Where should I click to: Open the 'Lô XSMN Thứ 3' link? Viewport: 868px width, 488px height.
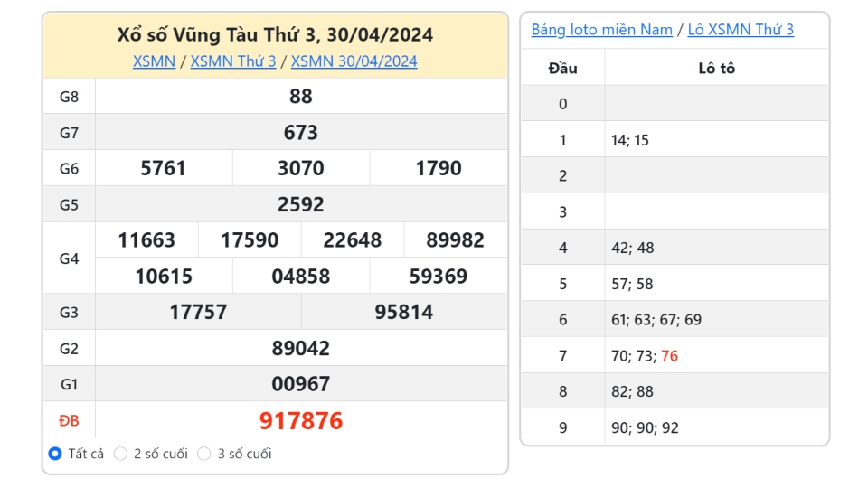(x=741, y=29)
